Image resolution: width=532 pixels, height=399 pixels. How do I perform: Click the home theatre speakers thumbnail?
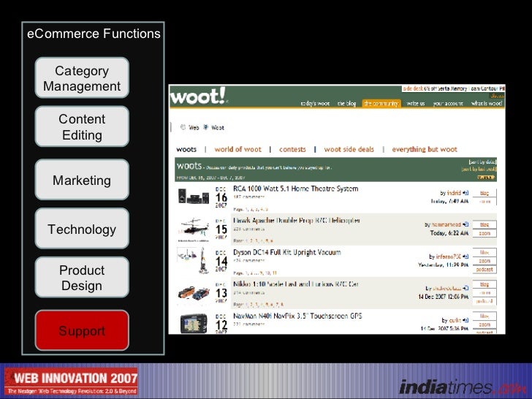pyautogui.click(x=194, y=196)
